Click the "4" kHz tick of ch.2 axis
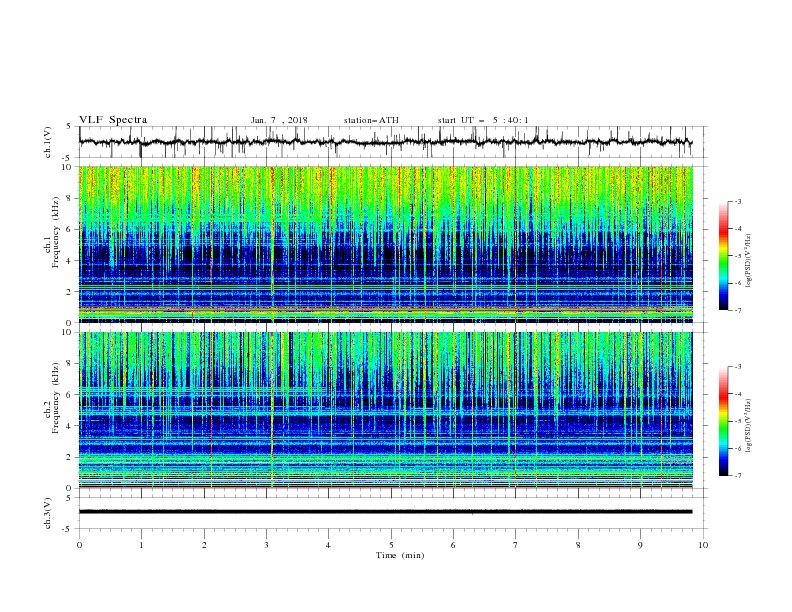Viewport: 792px width, 612px height. 70,426
